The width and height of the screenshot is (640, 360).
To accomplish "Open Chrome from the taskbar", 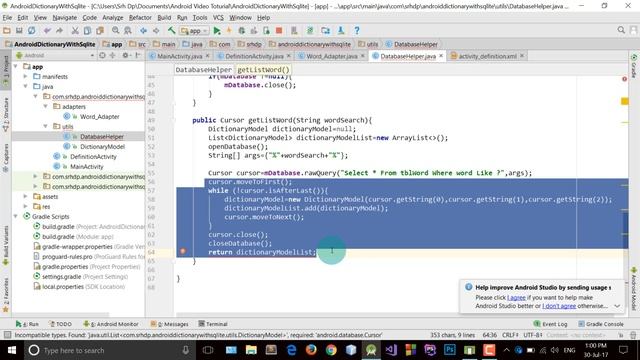I will coord(331,350).
